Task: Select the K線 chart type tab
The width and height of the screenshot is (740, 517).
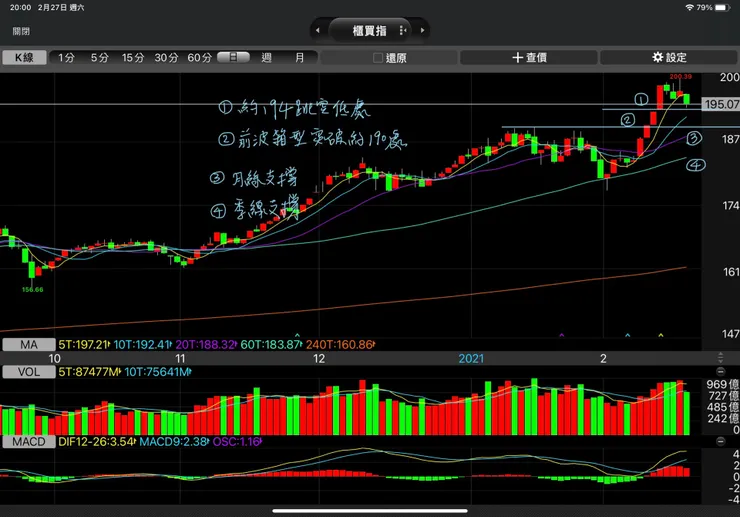Action: pos(24,58)
